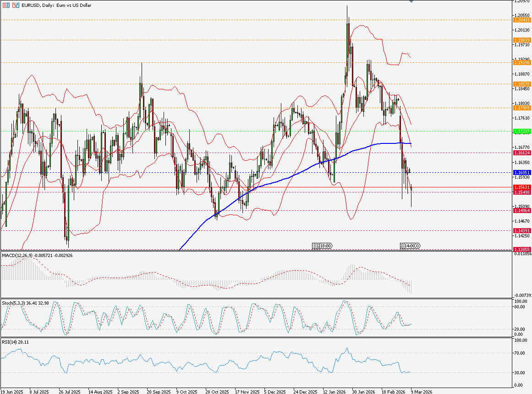Click the orange 1.19839 level tag
The height and width of the screenshot is (394, 532).
coord(522,40)
